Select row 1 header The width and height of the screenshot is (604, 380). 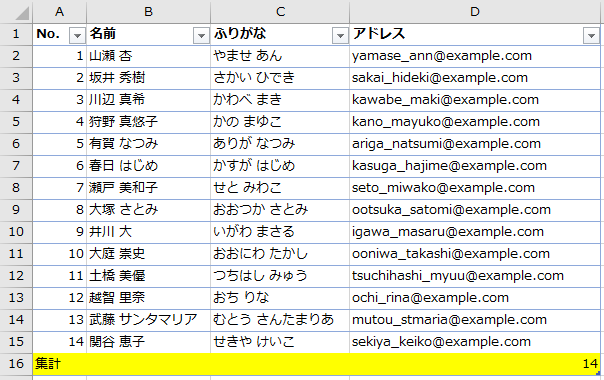[x=16, y=34]
